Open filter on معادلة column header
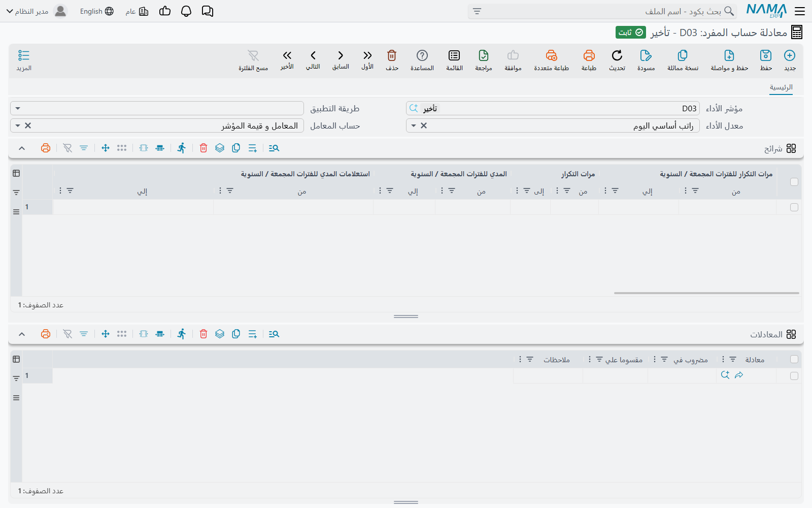 [733, 359]
